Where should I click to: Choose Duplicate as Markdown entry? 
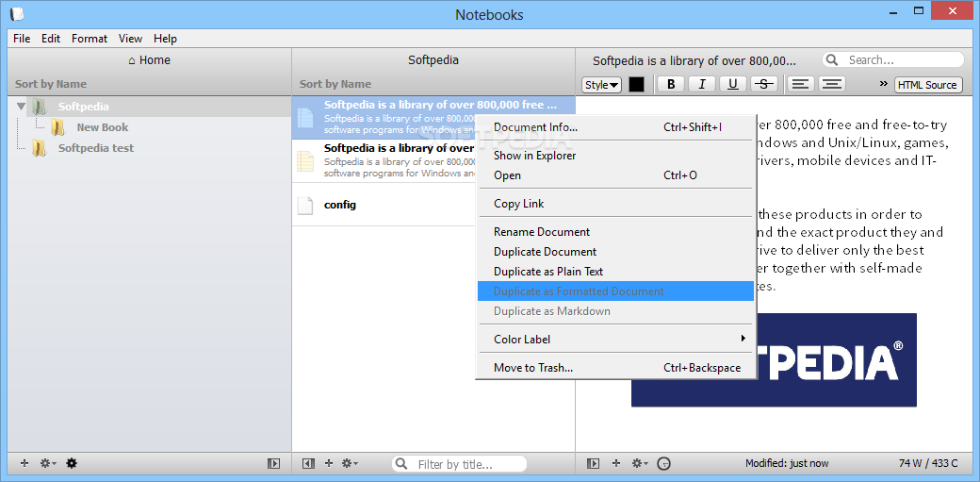(616, 311)
